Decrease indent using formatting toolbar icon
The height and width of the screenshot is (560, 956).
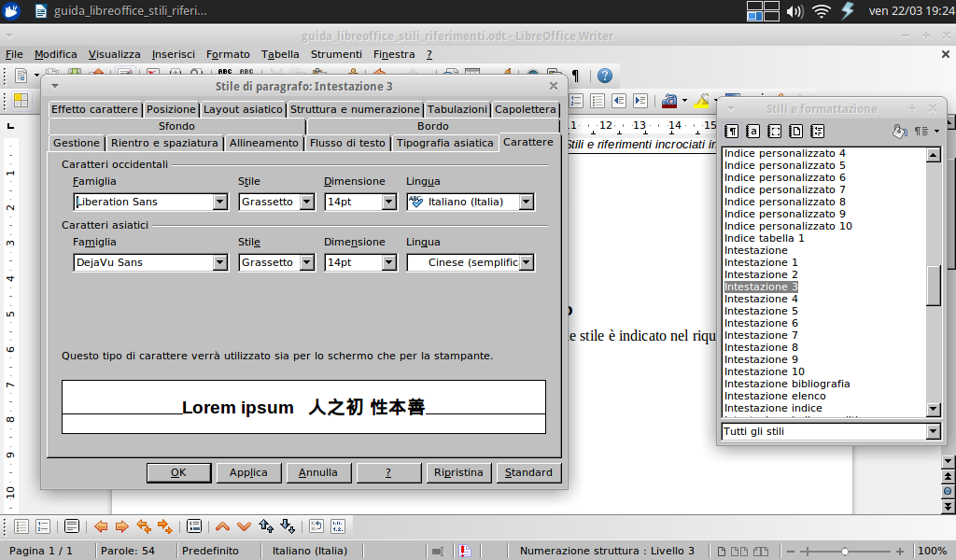coord(619,101)
